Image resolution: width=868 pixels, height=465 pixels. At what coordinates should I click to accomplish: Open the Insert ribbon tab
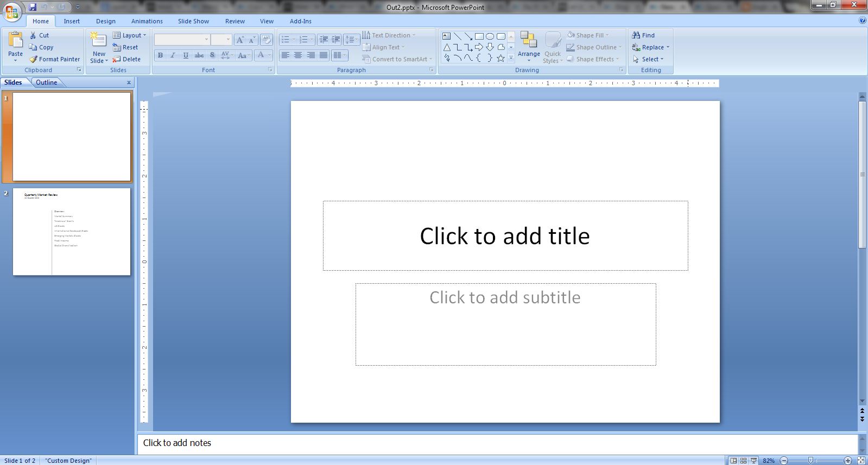click(72, 21)
